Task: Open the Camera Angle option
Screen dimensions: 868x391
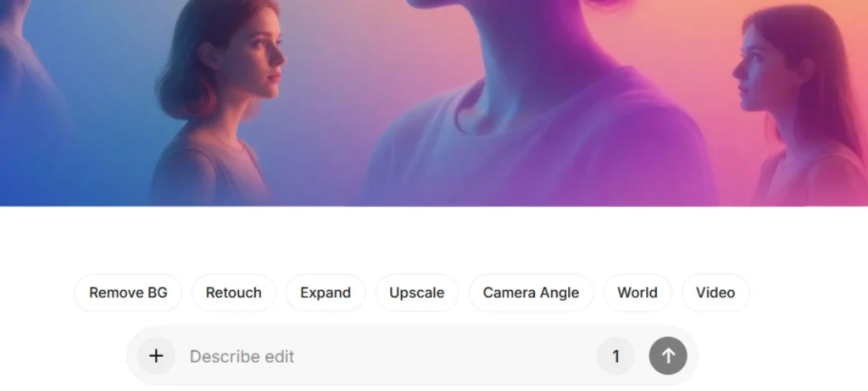Action: [x=531, y=293]
